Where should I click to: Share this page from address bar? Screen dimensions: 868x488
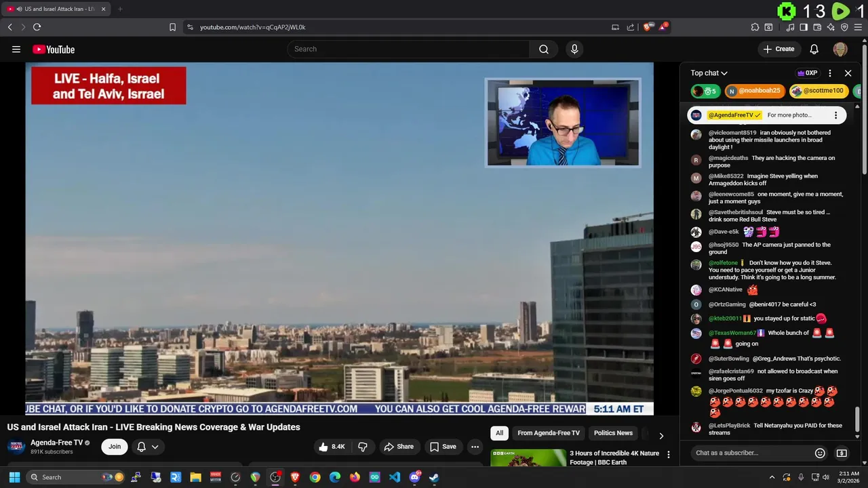pyautogui.click(x=631, y=27)
